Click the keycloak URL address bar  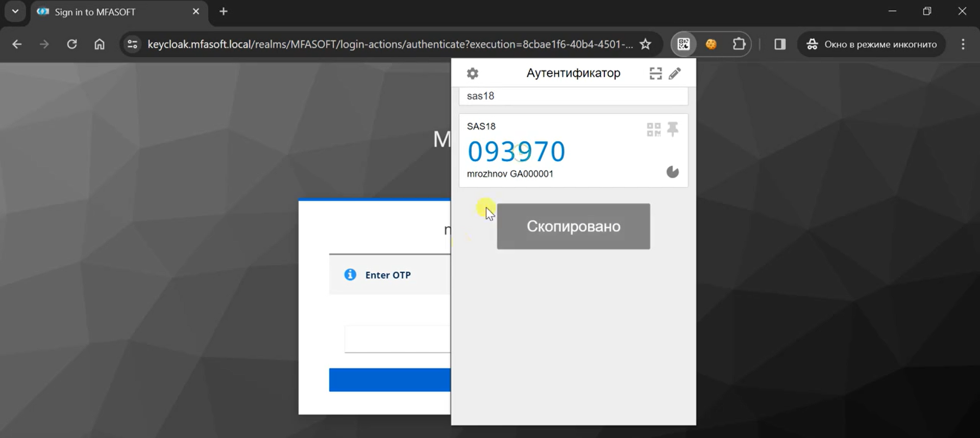coord(390,44)
